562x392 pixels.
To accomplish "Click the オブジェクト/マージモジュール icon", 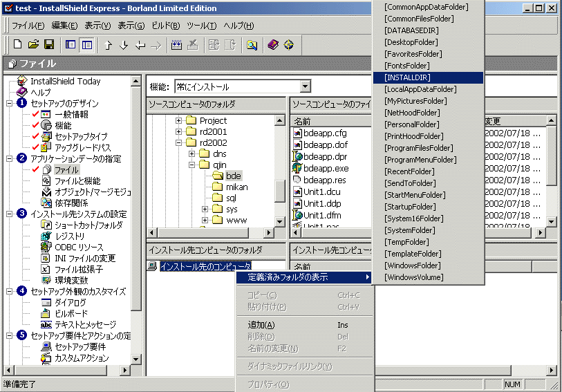I will [46, 192].
